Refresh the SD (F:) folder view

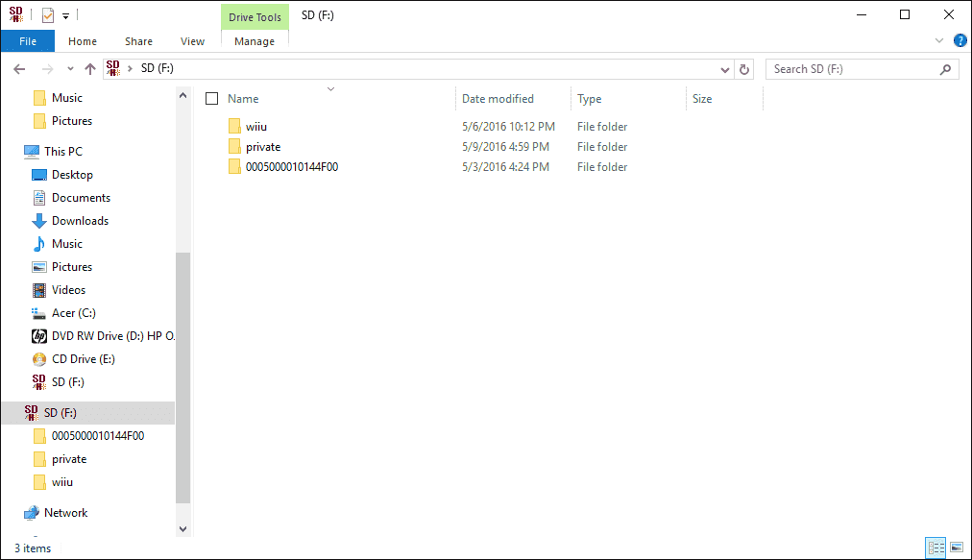point(743,69)
